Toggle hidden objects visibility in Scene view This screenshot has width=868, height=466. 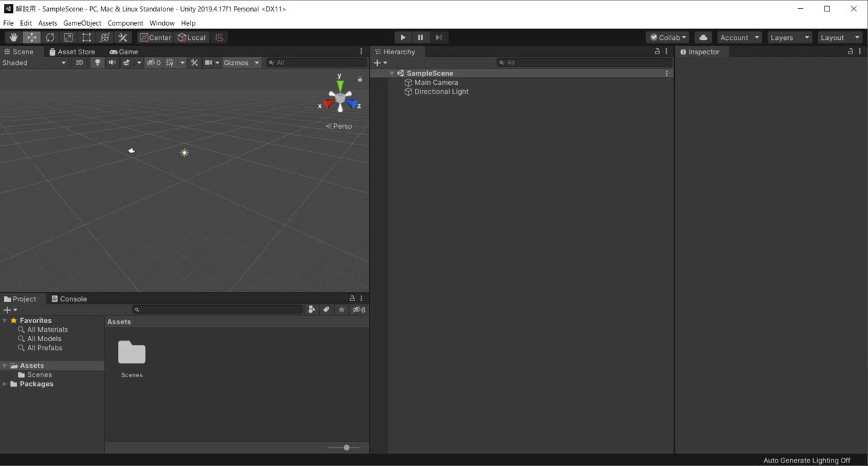tap(154, 62)
